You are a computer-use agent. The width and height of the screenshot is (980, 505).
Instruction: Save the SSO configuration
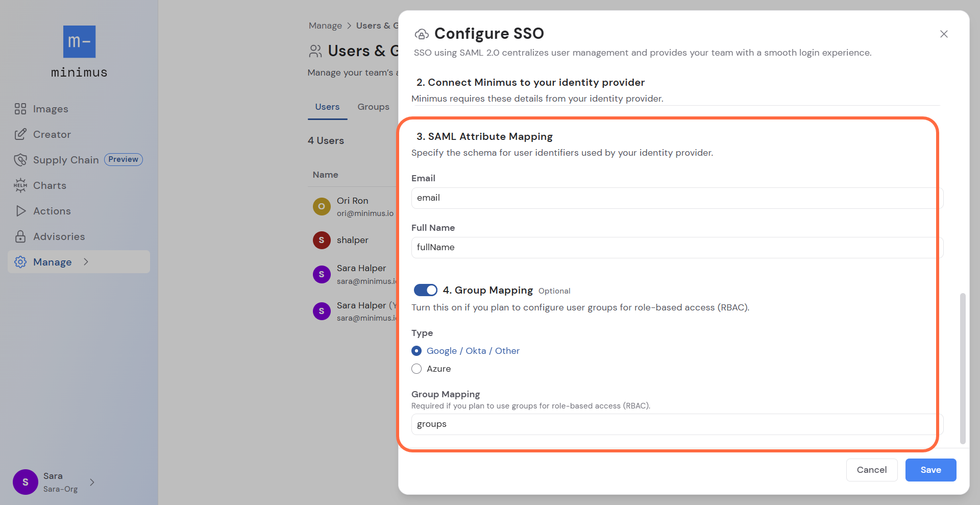930,470
